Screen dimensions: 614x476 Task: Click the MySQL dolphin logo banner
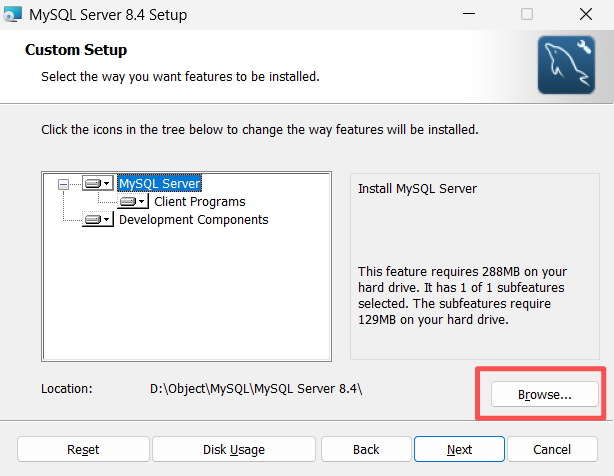click(x=567, y=65)
